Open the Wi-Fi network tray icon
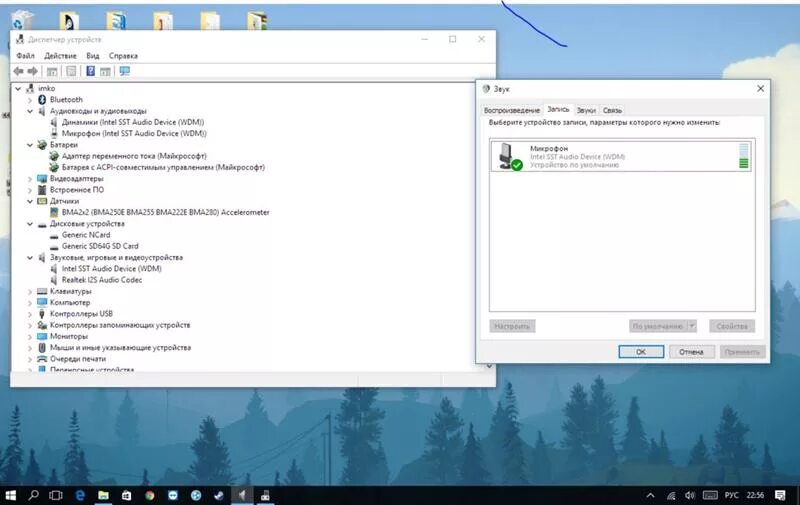The image size is (800, 505). point(671,495)
